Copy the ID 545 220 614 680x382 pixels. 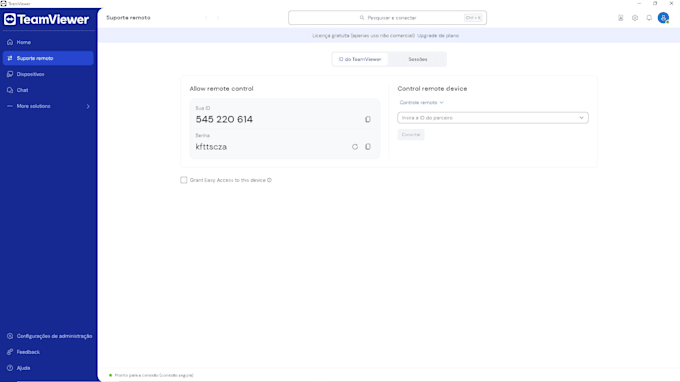pos(368,119)
